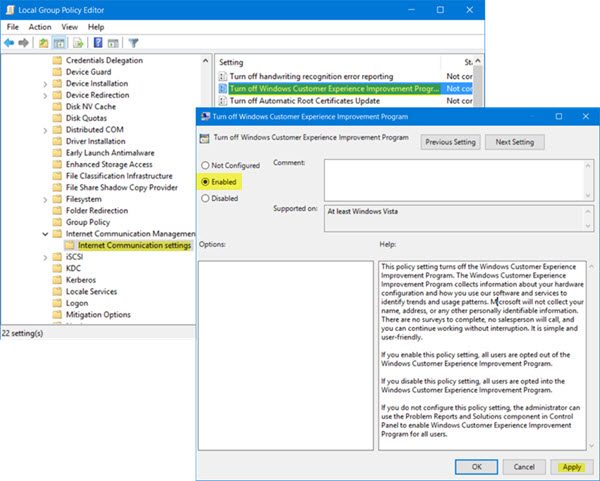Select the Folder Redirection tree item
Viewport: 600px width, 481px height.
pos(97,210)
